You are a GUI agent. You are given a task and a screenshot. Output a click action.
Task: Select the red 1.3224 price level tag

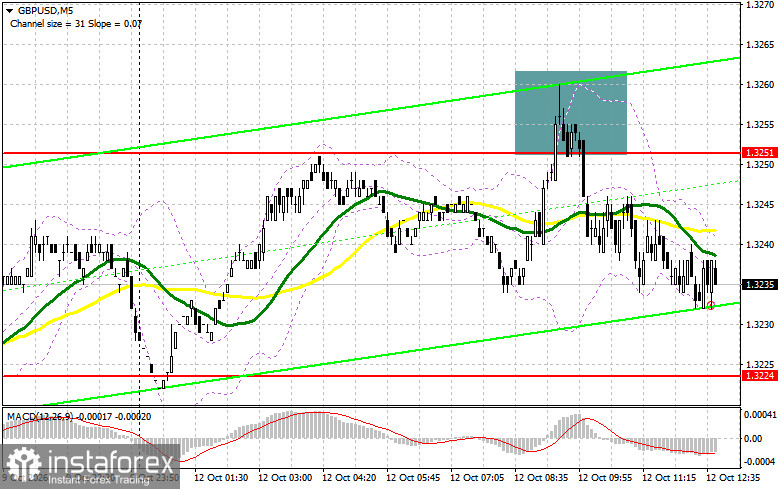760,375
